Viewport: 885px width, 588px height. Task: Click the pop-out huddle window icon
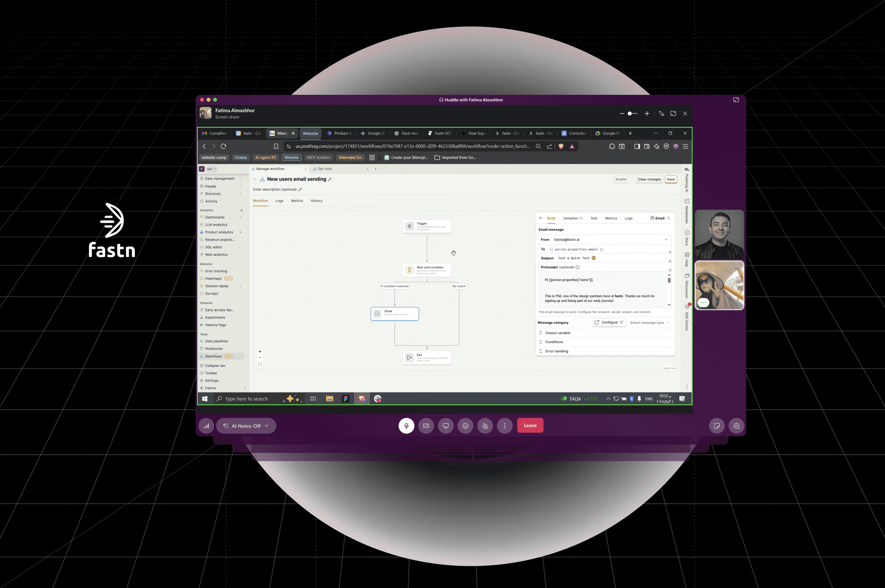pyautogui.click(x=736, y=100)
